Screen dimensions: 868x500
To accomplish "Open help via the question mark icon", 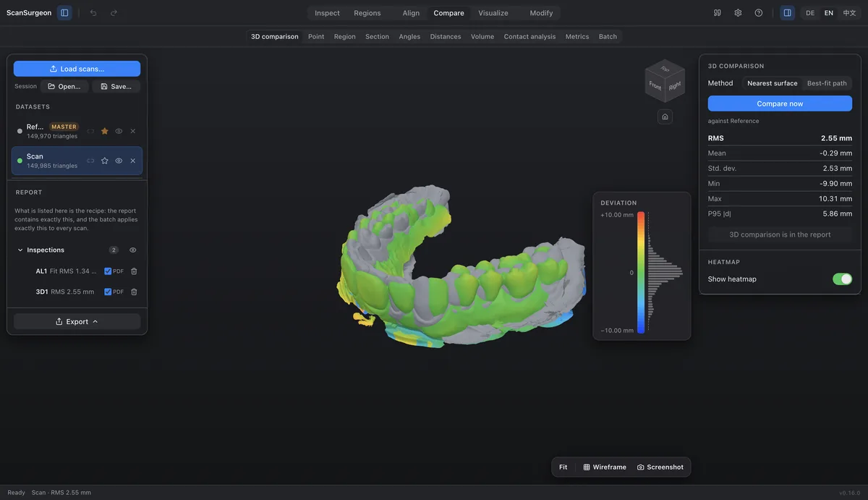I will (x=758, y=13).
